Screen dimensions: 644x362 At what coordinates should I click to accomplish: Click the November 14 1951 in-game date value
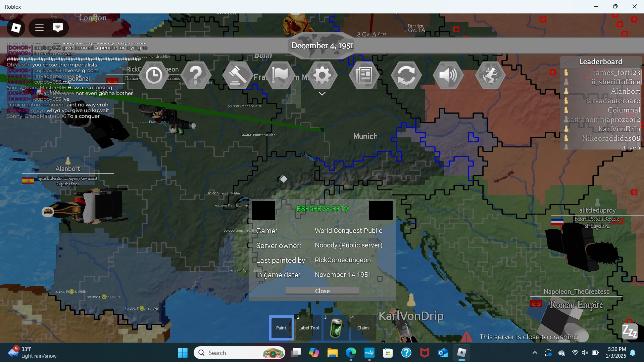343,275
